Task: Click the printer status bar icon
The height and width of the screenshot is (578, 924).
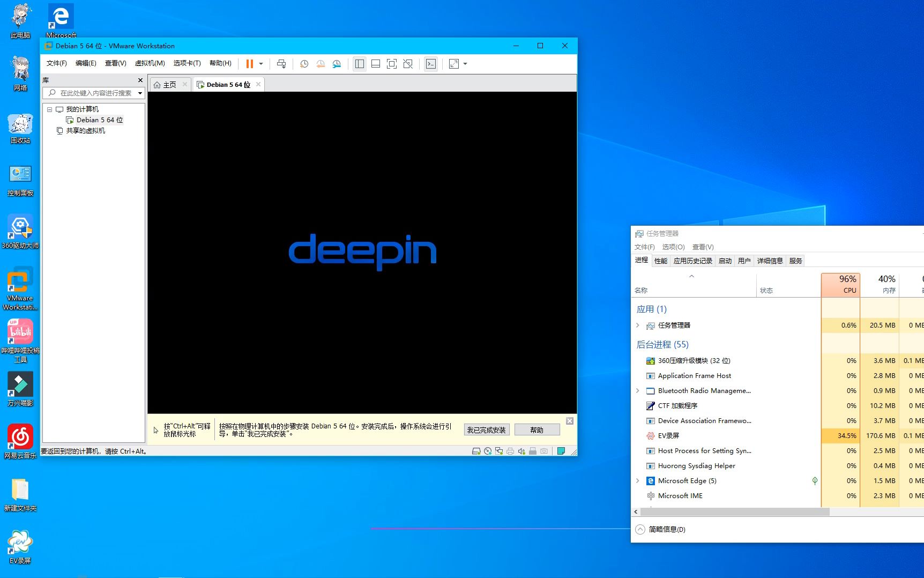Action: [510, 451]
